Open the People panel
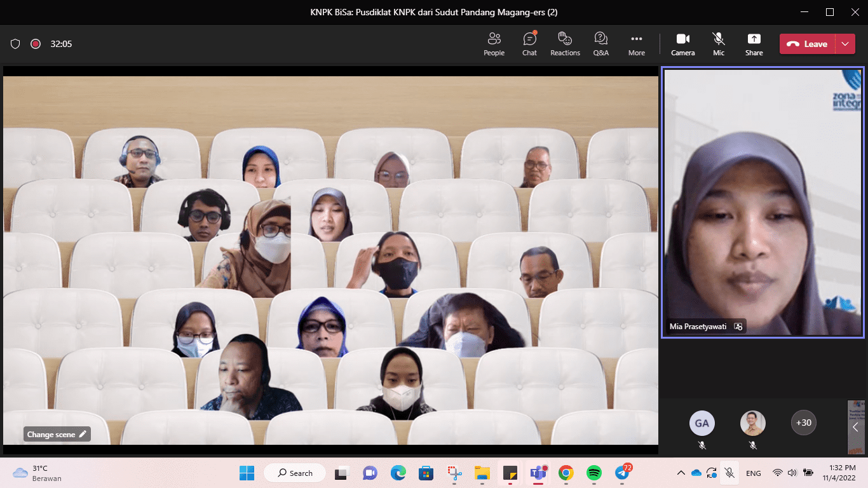 [x=494, y=44]
